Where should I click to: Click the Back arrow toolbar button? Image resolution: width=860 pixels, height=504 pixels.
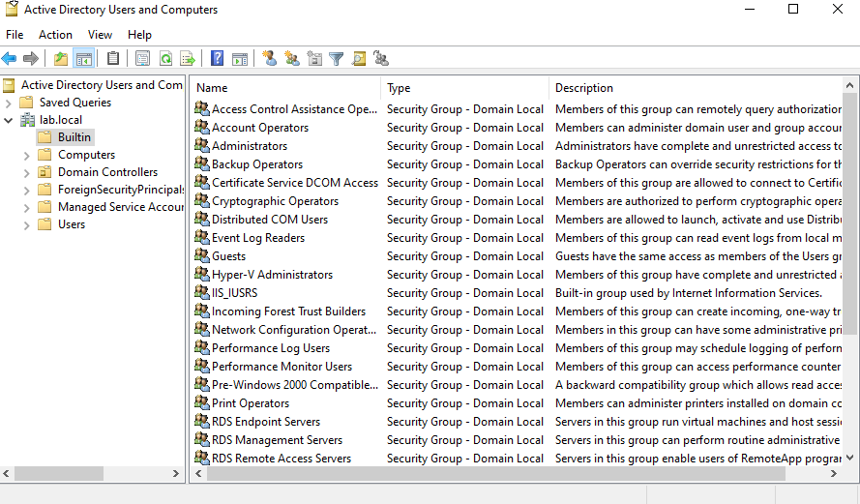[10, 58]
